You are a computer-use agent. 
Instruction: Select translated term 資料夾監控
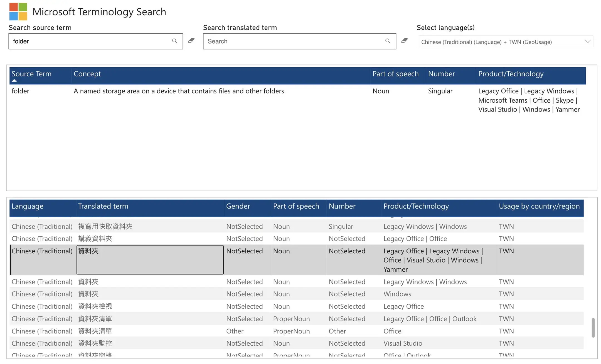tap(95, 343)
